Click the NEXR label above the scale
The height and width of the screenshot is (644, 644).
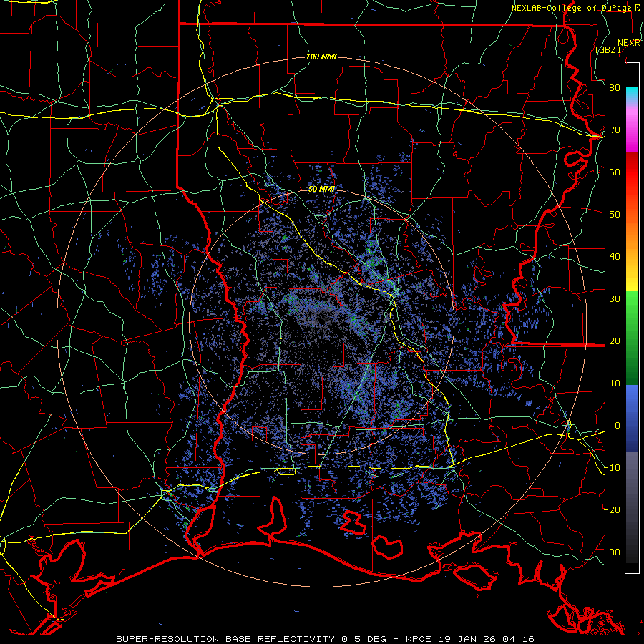click(629, 43)
